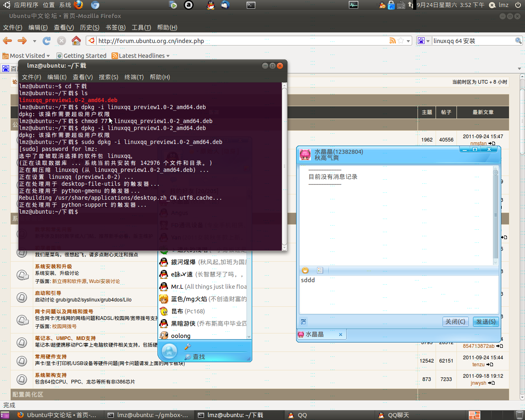Launch Firefox from top panel icon
The image size is (525, 420).
pos(78,5)
